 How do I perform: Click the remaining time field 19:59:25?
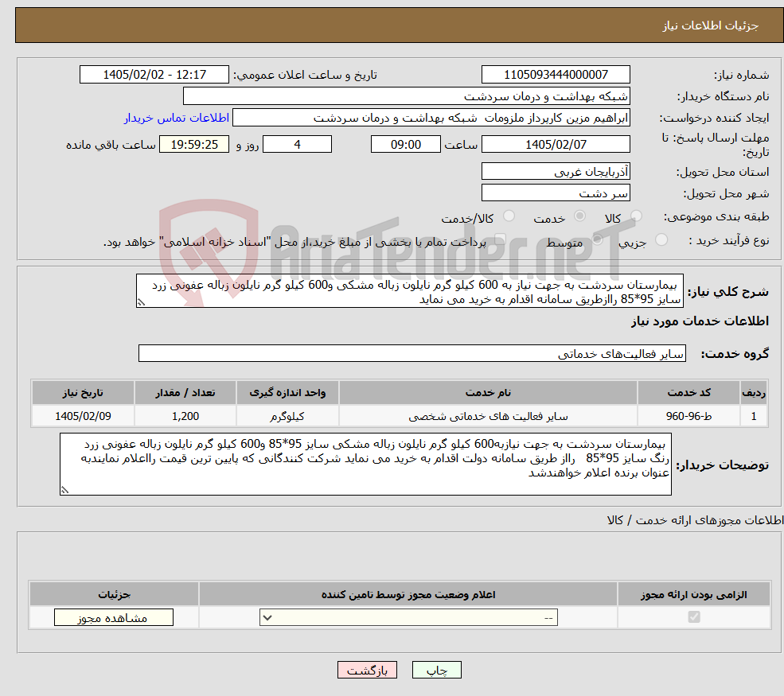194,145
